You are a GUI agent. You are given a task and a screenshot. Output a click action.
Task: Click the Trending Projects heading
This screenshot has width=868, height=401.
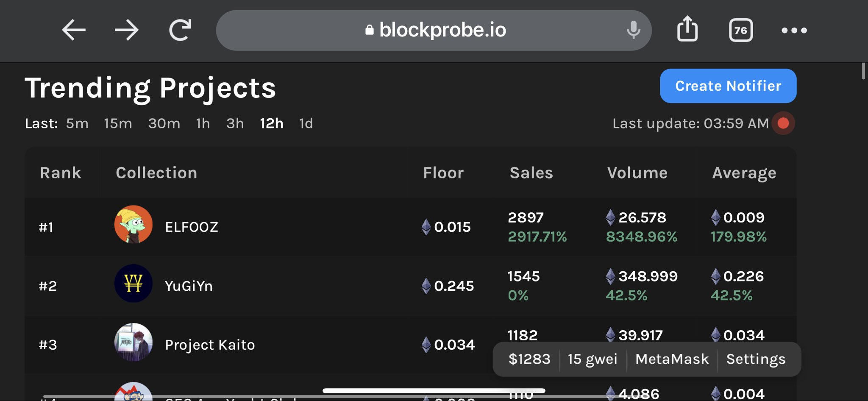150,89
